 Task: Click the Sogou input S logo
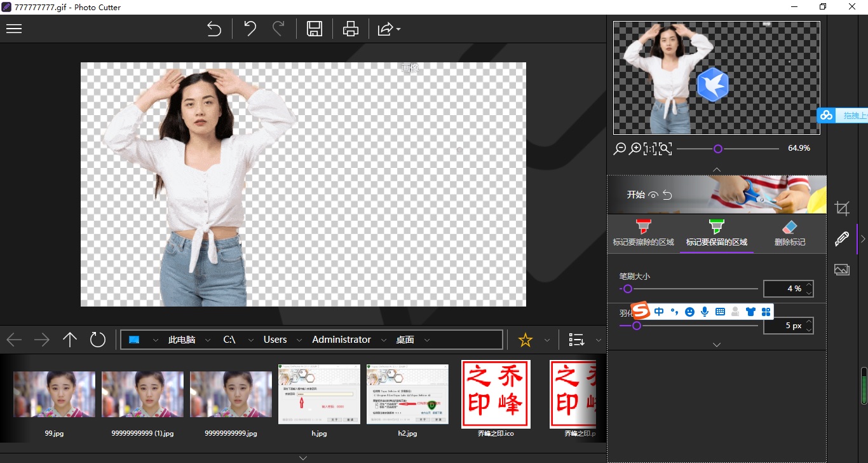click(641, 311)
